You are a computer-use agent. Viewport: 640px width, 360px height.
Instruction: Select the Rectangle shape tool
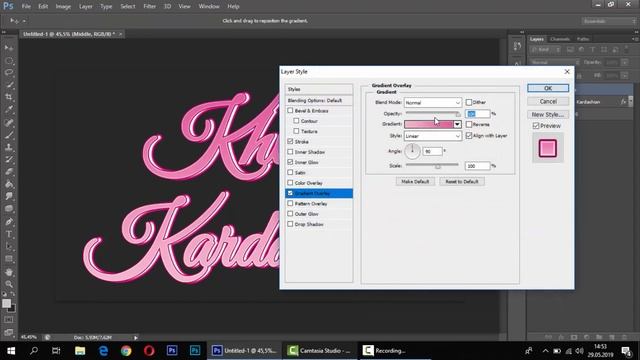9,259
